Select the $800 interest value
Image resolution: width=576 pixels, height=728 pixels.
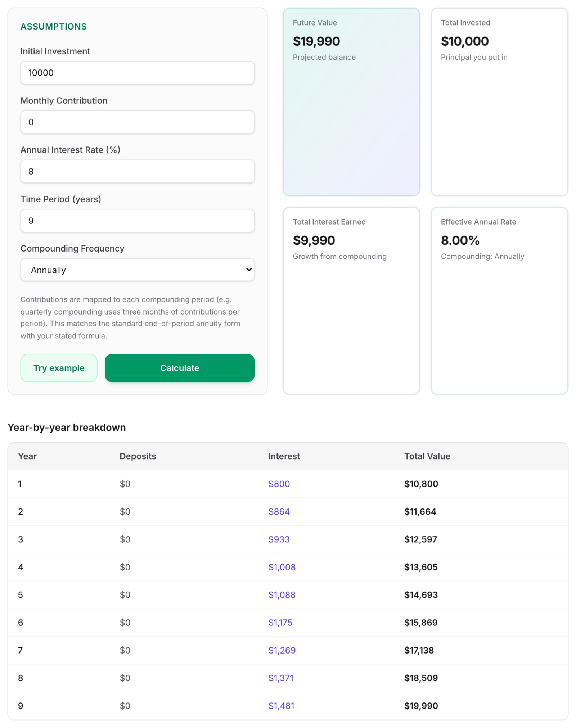(x=279, y=484)
